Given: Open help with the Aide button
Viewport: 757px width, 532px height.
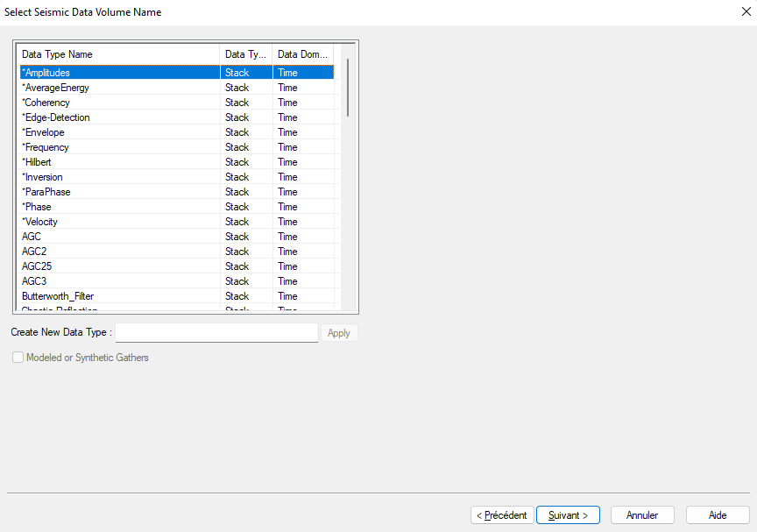Looking at the screenshot, I should pos(718,515).
